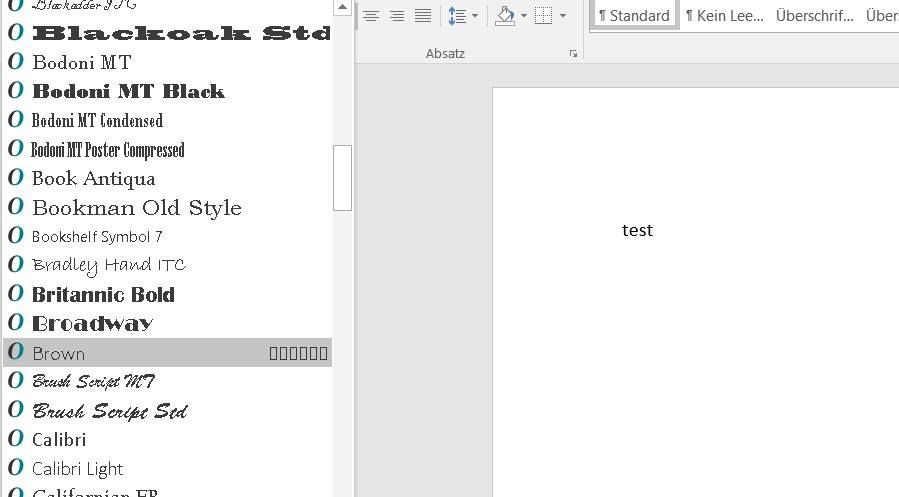Align the text to the right

(397, 15)
